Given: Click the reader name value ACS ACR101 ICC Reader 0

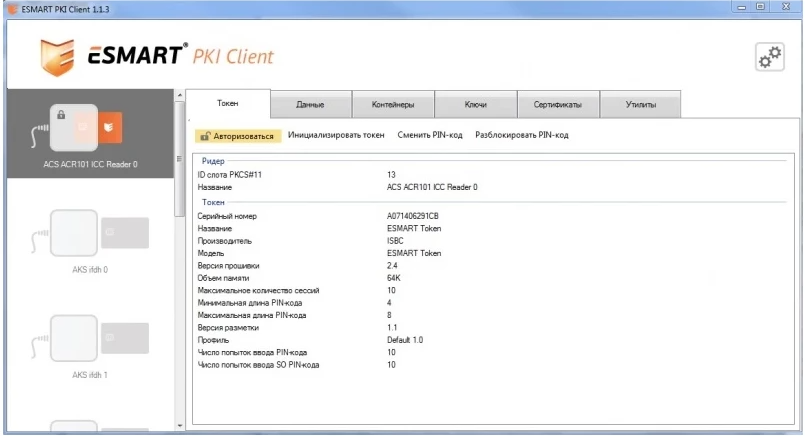Looking at the screenshot, I should coord(432,187).
